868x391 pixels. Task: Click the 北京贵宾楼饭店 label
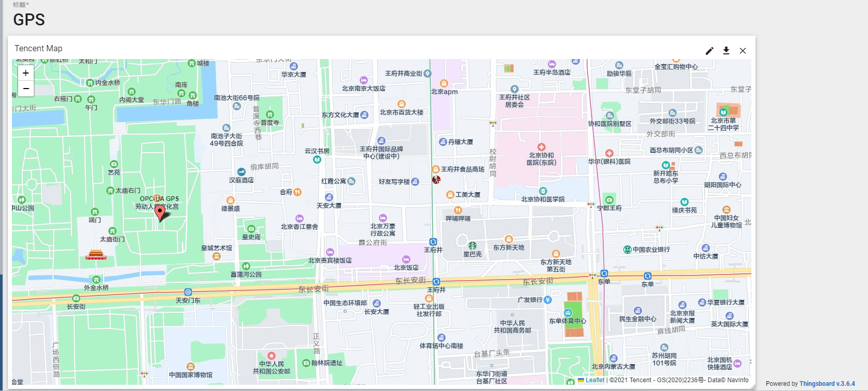[x=330, y=260]
